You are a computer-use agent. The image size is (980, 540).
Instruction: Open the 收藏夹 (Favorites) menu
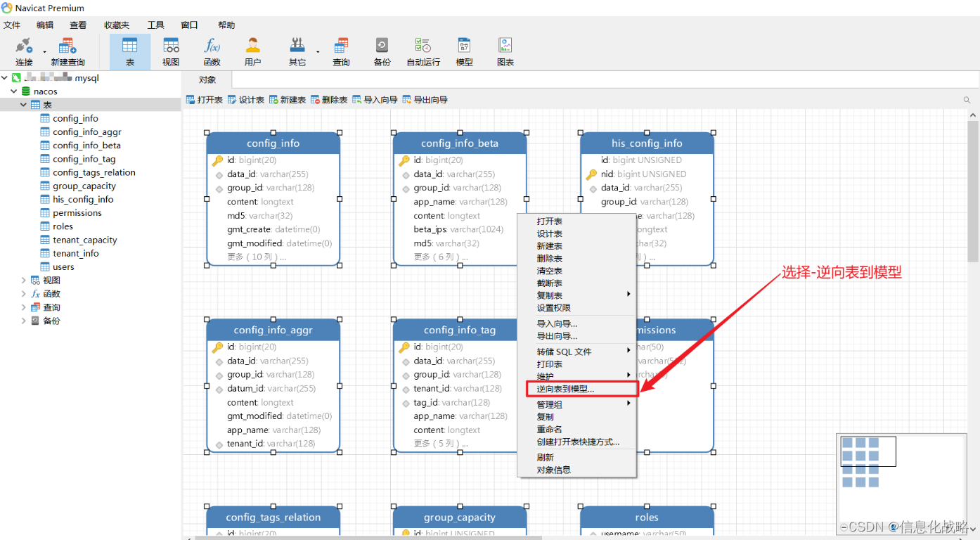coord(117,25)
